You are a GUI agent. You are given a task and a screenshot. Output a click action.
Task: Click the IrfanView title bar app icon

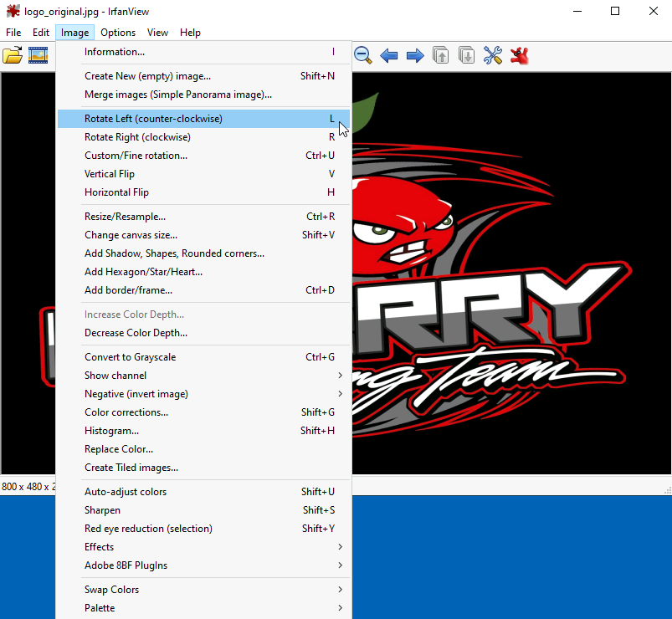coord(13,11)
